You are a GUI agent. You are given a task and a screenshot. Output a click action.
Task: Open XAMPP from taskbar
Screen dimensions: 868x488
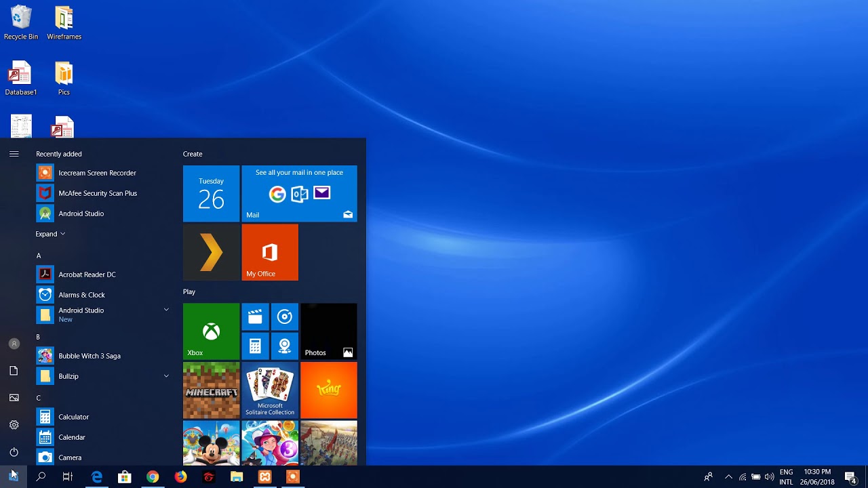click(x=264, y=477)
